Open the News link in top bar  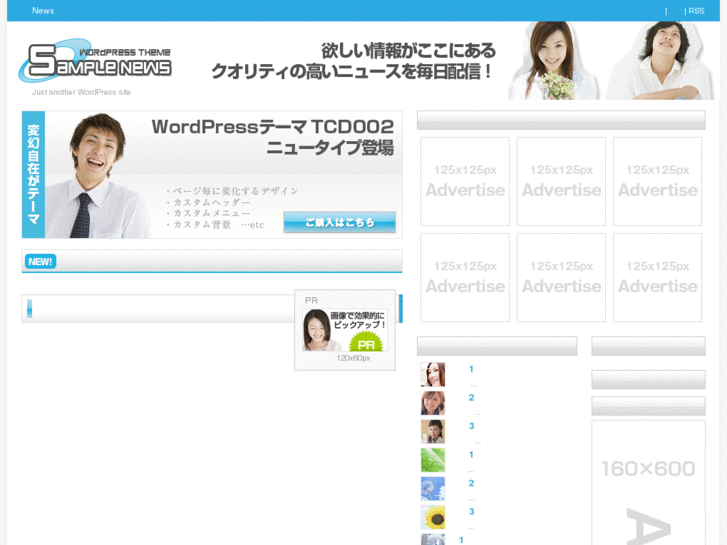click(43, 11)
